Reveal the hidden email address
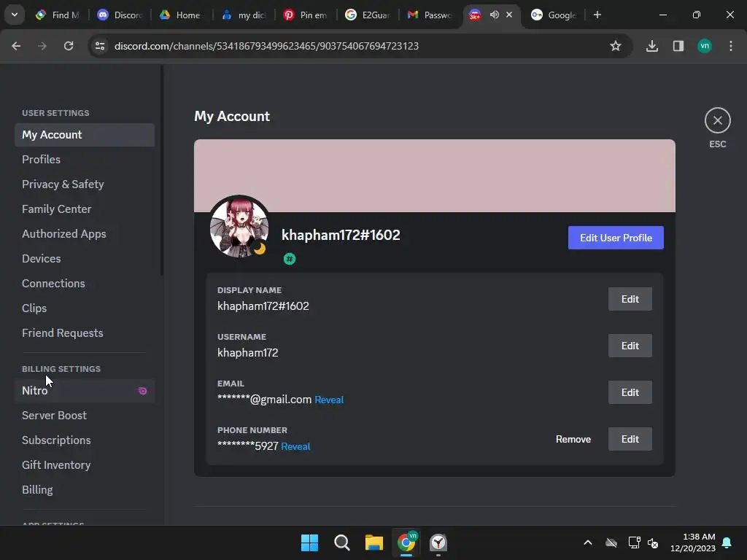747x560 pixels. 329,400
